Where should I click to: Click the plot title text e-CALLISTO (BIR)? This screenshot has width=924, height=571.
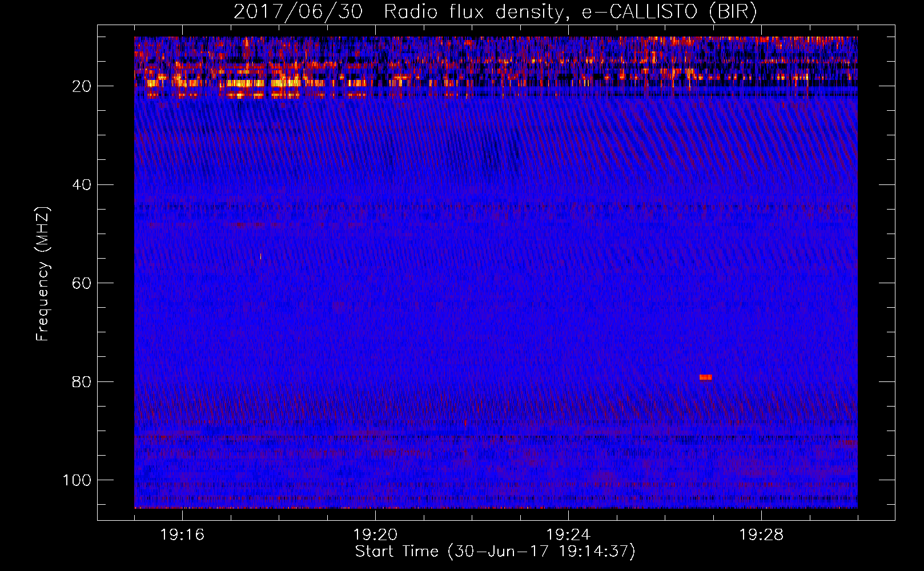pyautogui.click(x=669, y=12)
